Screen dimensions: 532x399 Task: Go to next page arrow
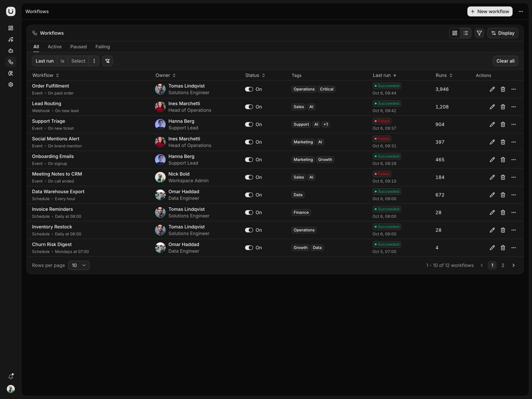pyautogui.click(x=513, y=266)
